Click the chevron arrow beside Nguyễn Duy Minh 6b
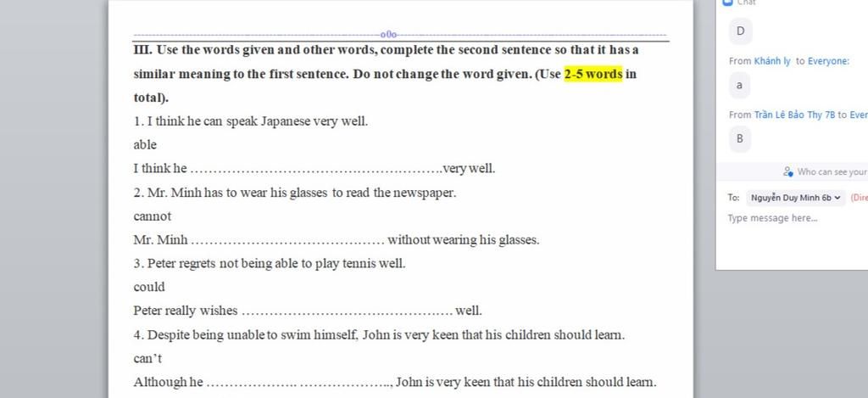This screenshot has height=398, width=868. tap(837, 198)
